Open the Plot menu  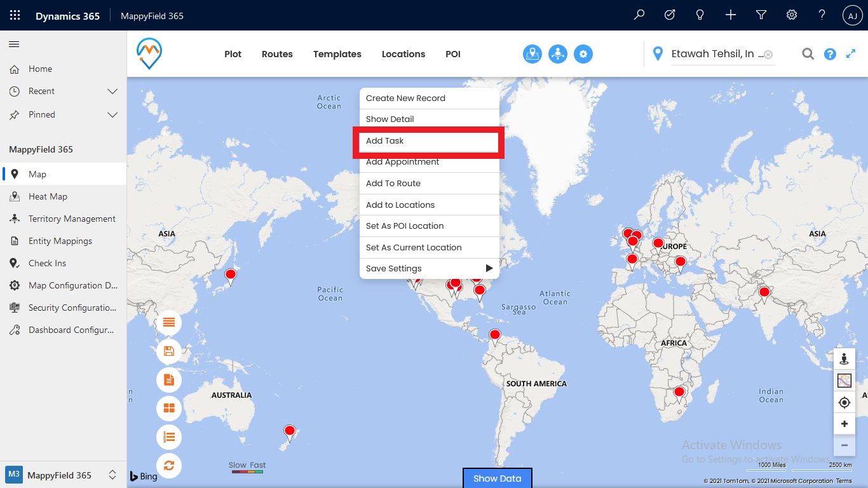(233, 54)
